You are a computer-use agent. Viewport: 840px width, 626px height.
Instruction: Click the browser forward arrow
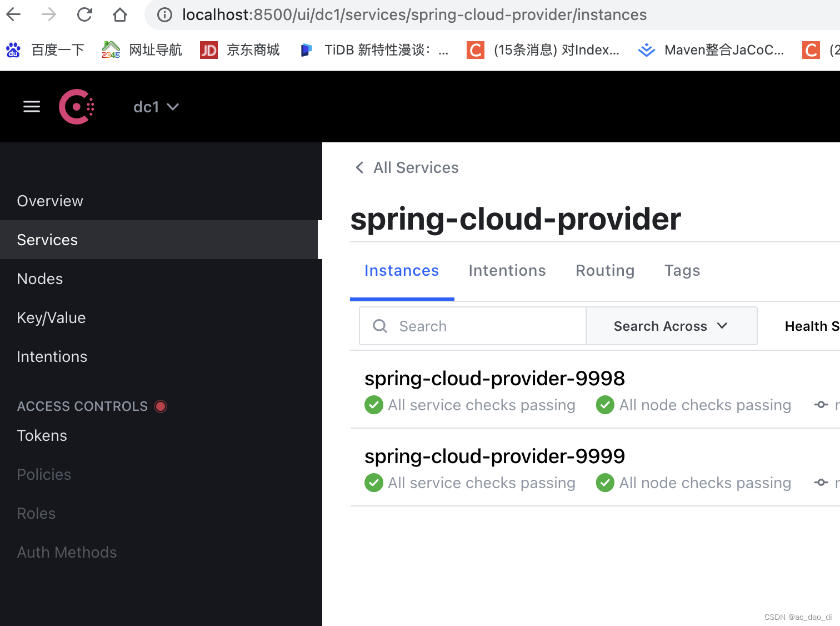(x=49, y=14)
